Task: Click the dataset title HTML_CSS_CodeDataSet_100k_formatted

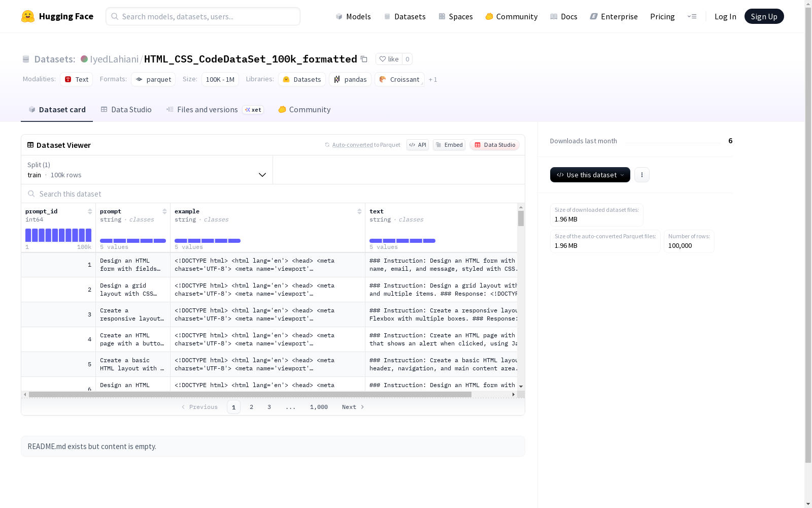Action: [x=251, y=59]
